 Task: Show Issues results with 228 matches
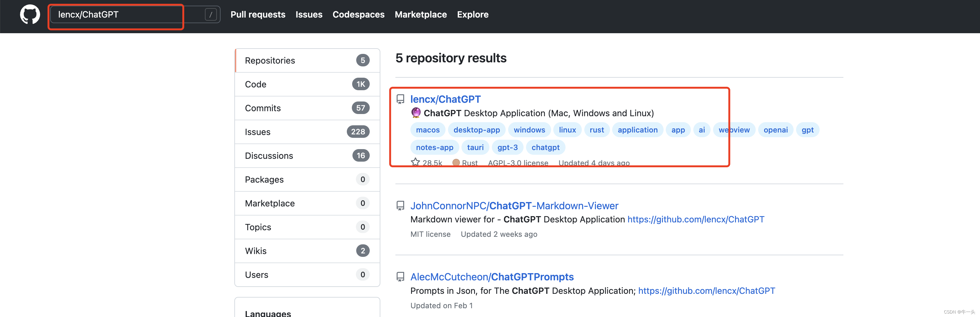[x=307, y=132]
